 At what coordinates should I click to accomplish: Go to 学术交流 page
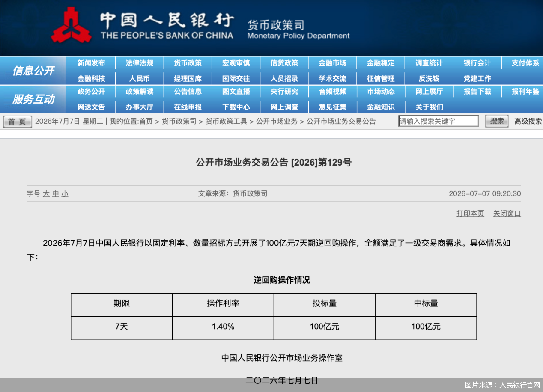[332, 79]
